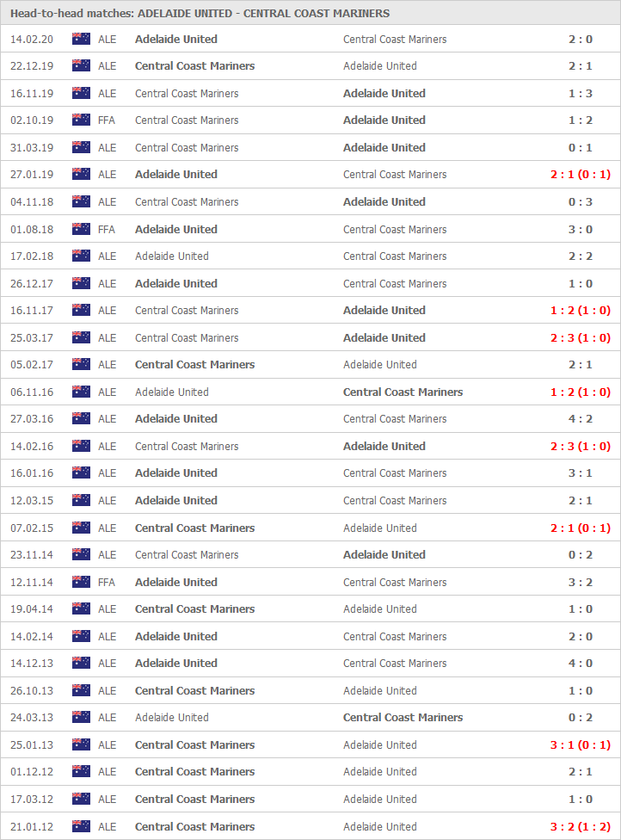Click the flag icon in the 27.03.16 row

[x=81, y=418]
